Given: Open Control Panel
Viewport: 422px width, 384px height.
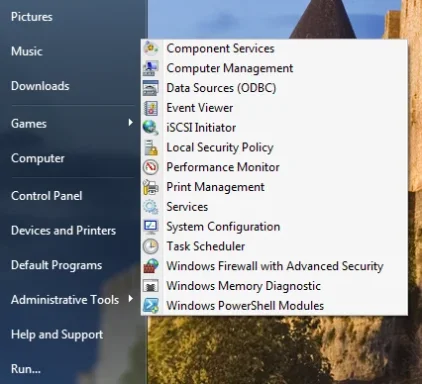Looking at the screenshot, I should click(x=46, y=196).
